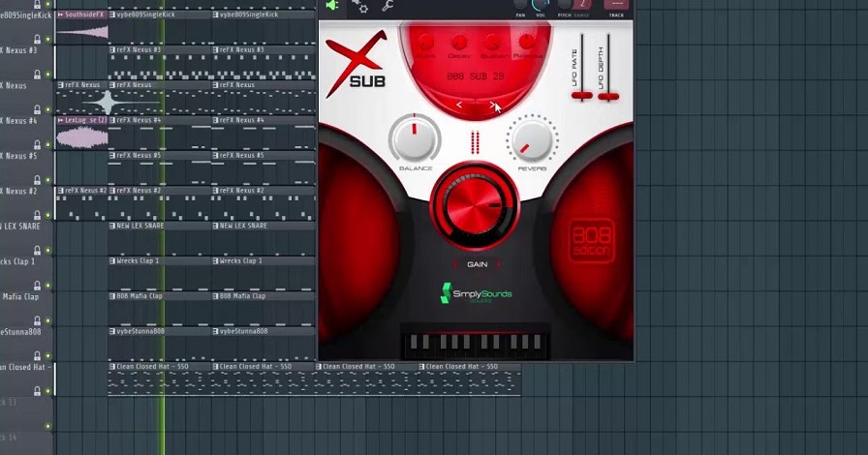Open second reFX Nexus #4 pattern clip menu

(215, 120)
